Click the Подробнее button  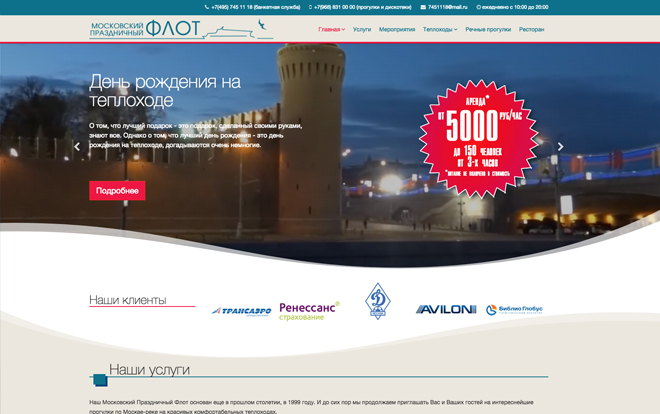tap(117, 191)
